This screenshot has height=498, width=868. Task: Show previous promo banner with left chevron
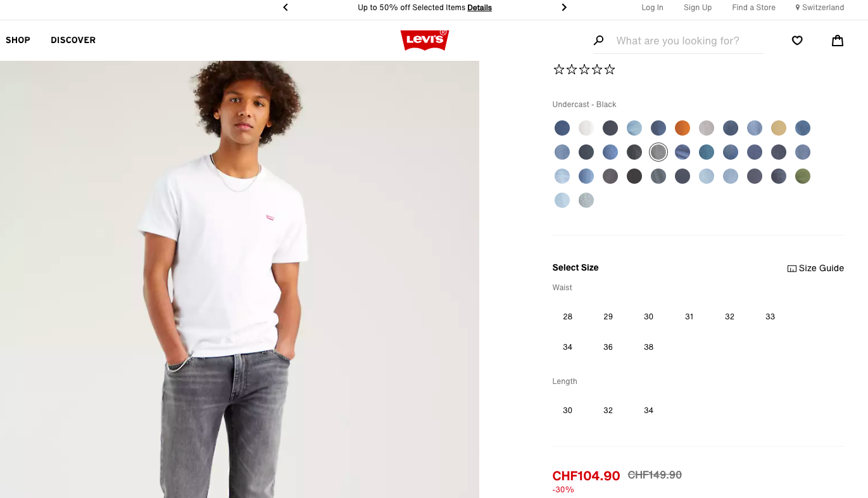click(286, 8)
